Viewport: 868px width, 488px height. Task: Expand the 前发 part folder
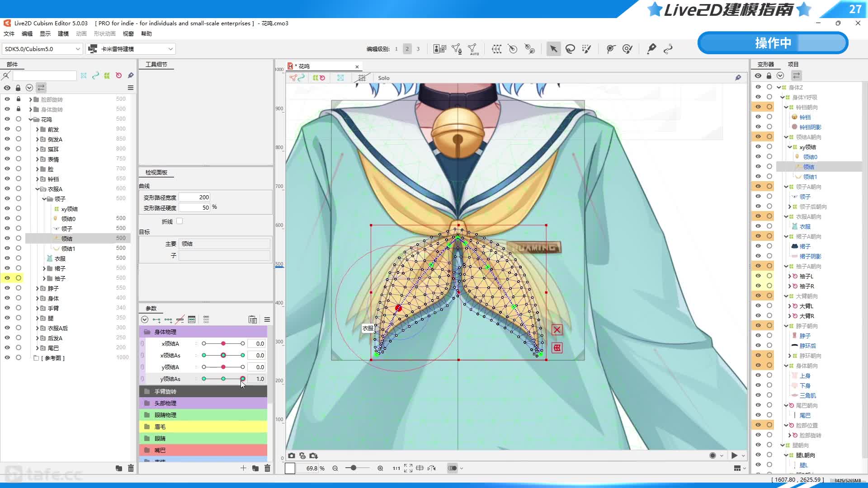coord(38,129)
